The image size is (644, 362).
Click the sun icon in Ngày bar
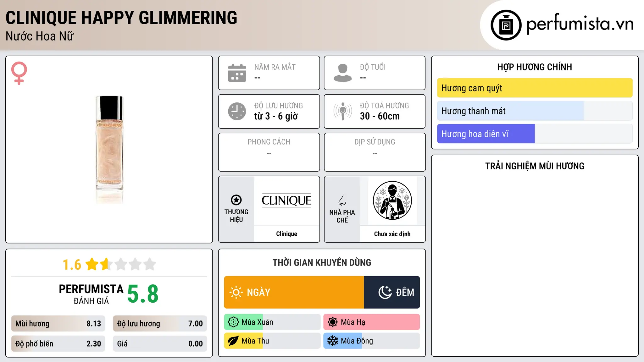tap(236, 292)
